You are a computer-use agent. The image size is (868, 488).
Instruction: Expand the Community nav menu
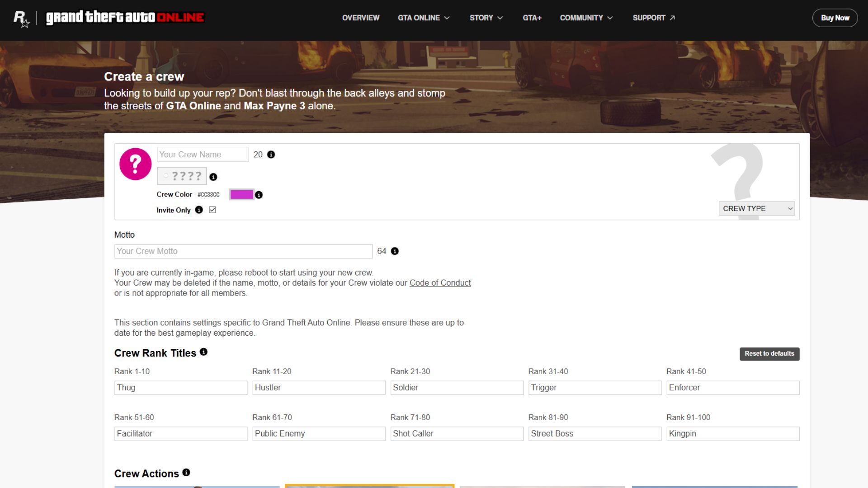pyautogui.click(x=586, y=18)
